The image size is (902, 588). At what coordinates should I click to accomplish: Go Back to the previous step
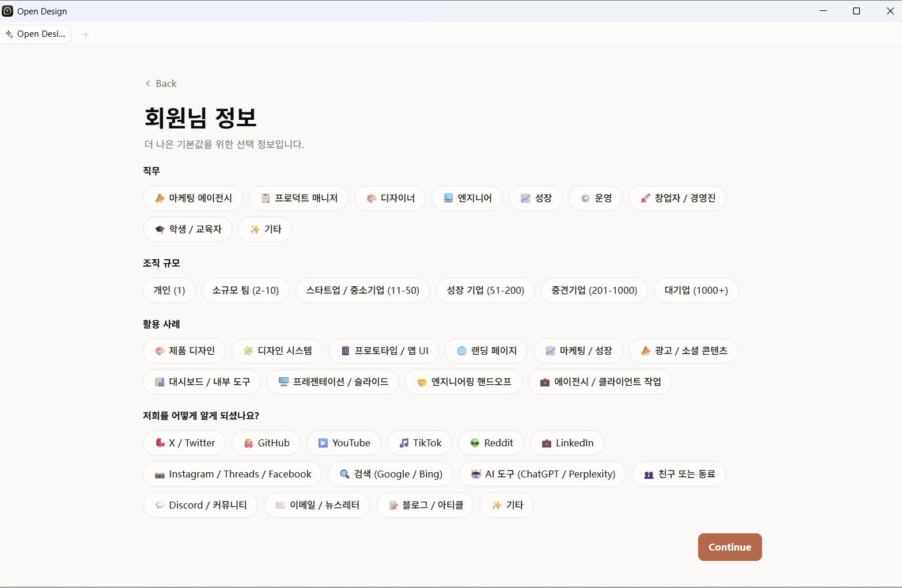click(x=161, y=84)
